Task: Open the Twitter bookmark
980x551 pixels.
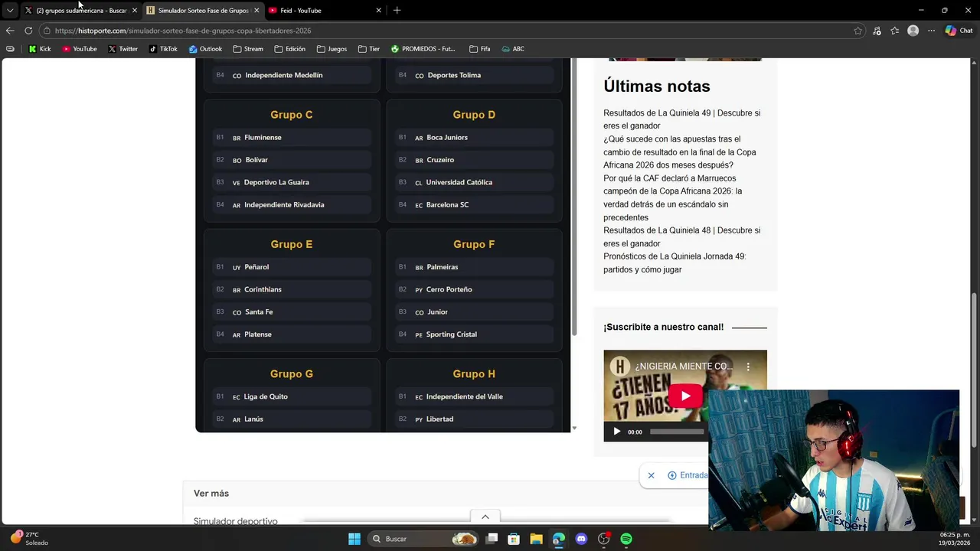Action: [122, 49]
